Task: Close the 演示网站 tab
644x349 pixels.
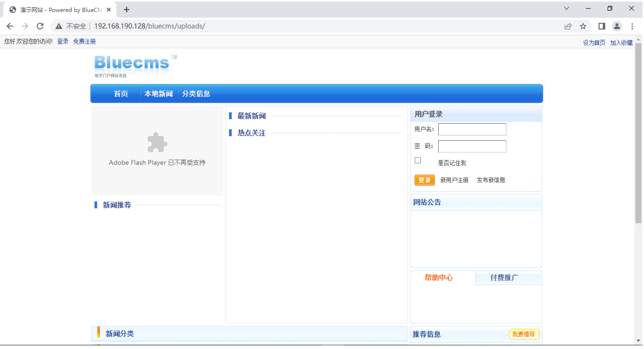Action: pyautogui.click(x=108, y=10)
